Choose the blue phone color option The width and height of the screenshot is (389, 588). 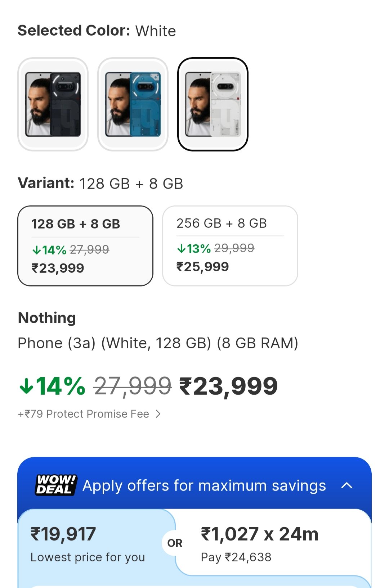(133, 104)
